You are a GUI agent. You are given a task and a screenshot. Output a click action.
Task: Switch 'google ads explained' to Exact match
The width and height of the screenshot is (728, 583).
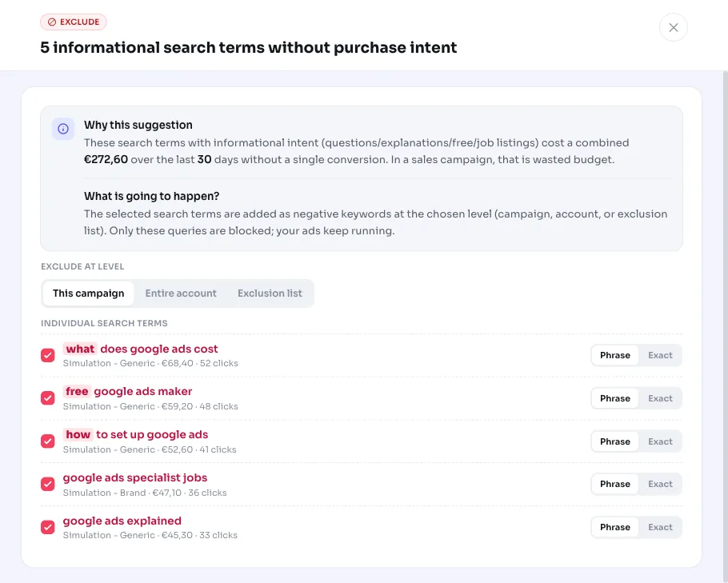660,527
